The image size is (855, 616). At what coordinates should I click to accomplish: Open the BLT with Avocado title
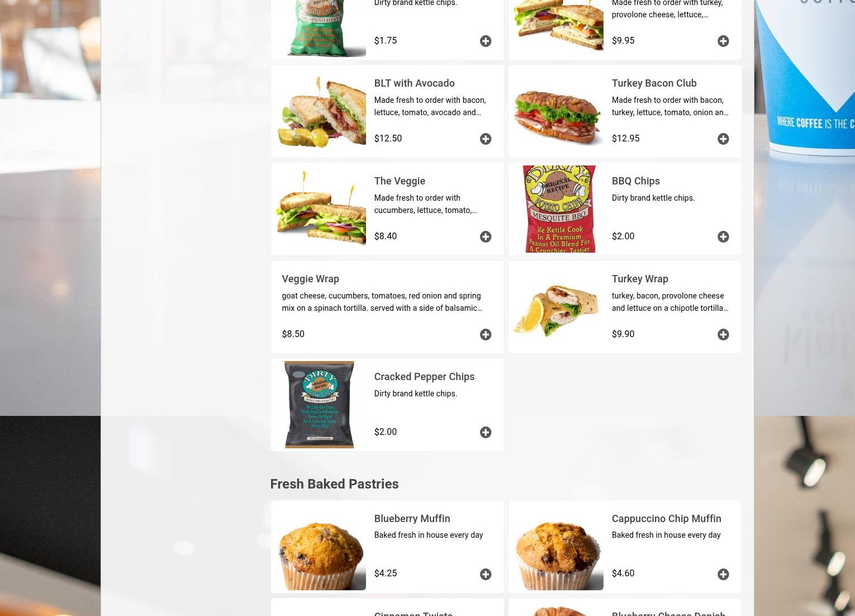point(414,83)
